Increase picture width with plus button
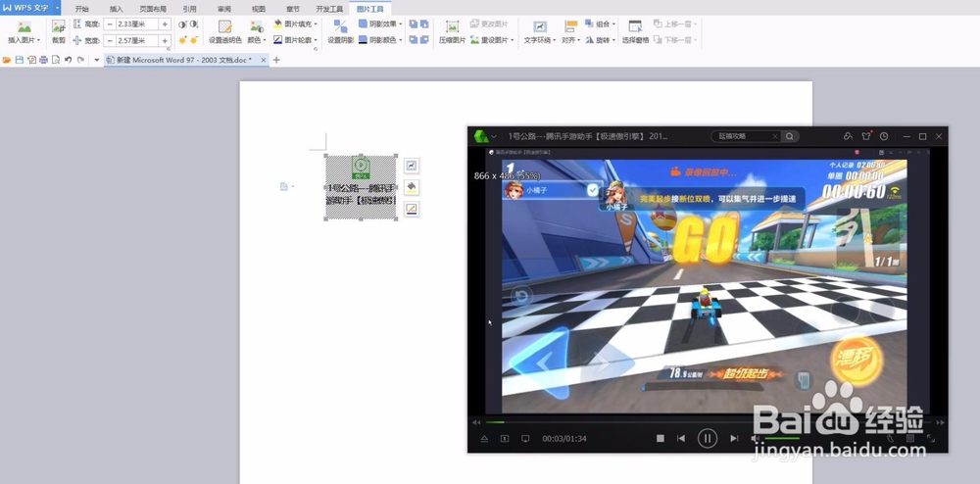 click(165, 40)
